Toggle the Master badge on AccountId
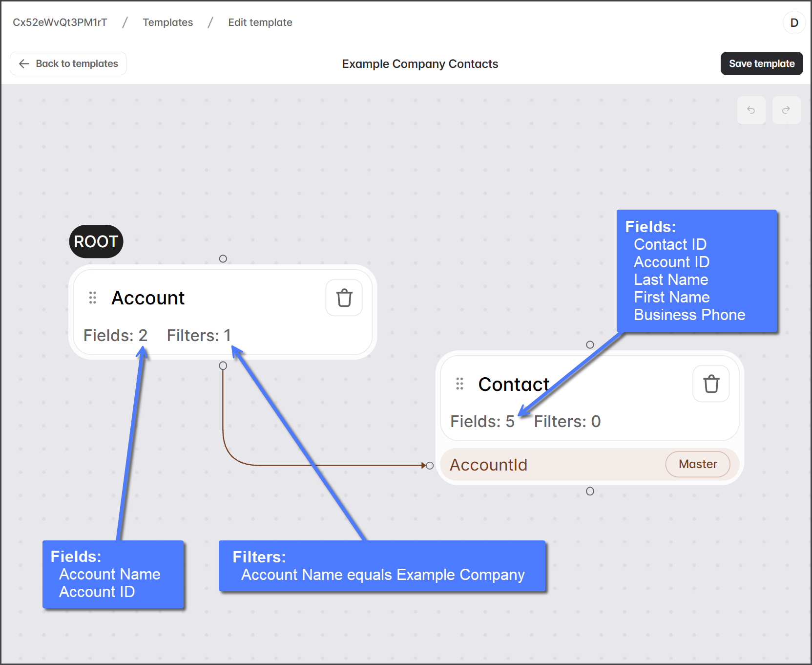Image resolution: width=812 pixels, height=665 pixels. pos(697,464)
